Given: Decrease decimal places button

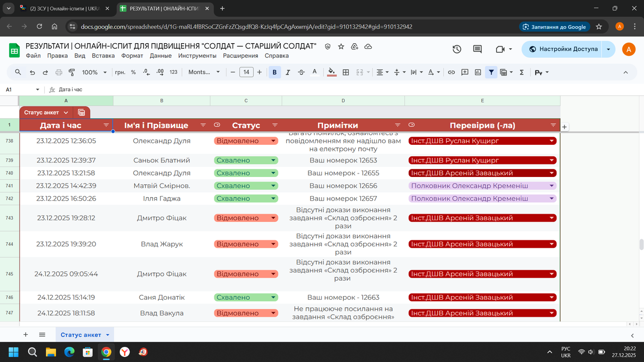Looking at the screenshot, I should tap(146, 72).
